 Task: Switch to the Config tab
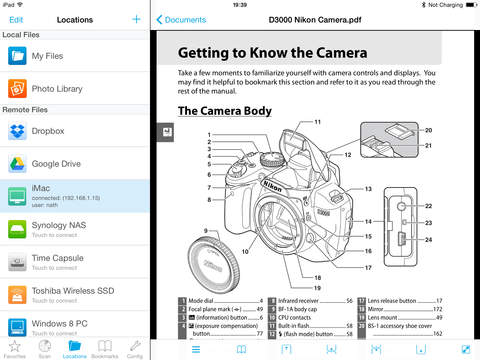135,350
